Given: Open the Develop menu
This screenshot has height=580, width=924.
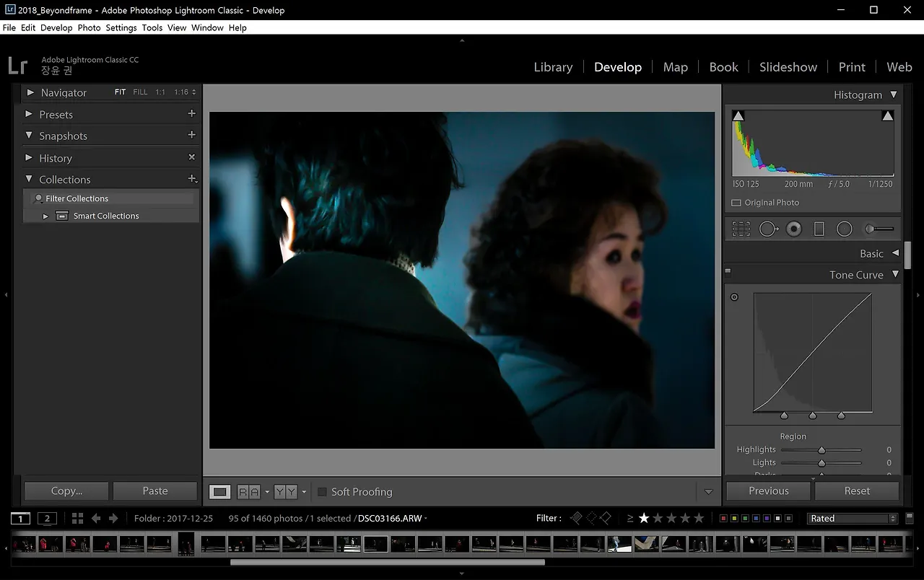Looking at the screenshot, I should pyautogui.click(x=56, y=27).
